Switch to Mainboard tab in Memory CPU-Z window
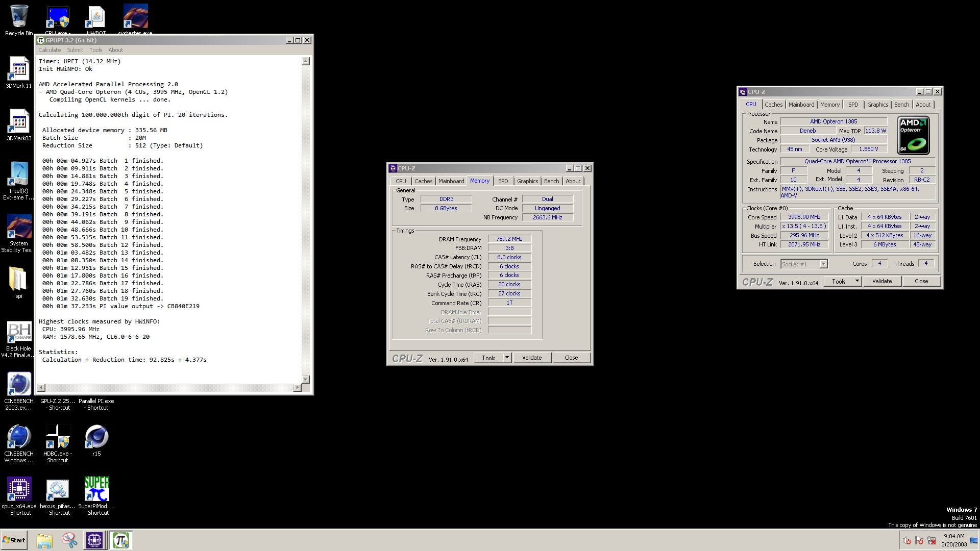 [451, 181]
